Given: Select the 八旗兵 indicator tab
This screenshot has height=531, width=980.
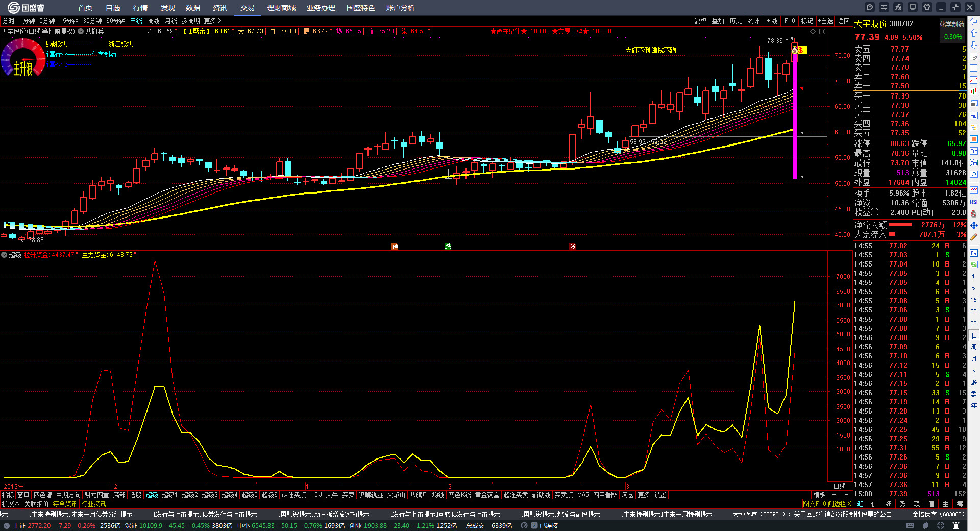Looking at the screenshot, I should click(x=419, y=495).
